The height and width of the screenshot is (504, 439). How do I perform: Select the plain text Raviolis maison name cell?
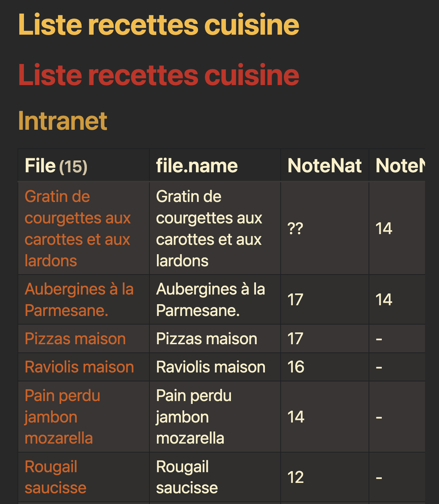(211, 367)
